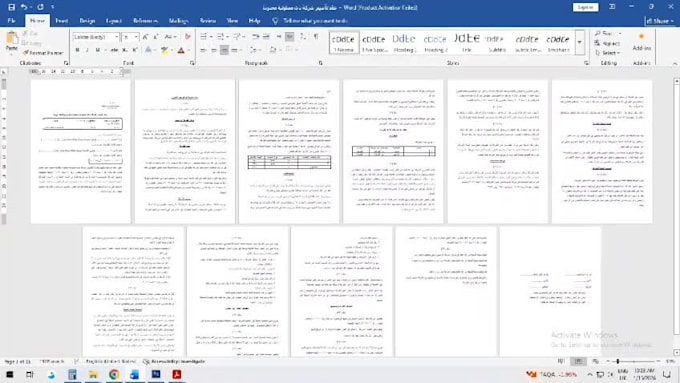The width and height of the screenshot is (680, 383).
Task: Toggle Show/Hide paragraph marks
Action: click(x=316, y=37)
